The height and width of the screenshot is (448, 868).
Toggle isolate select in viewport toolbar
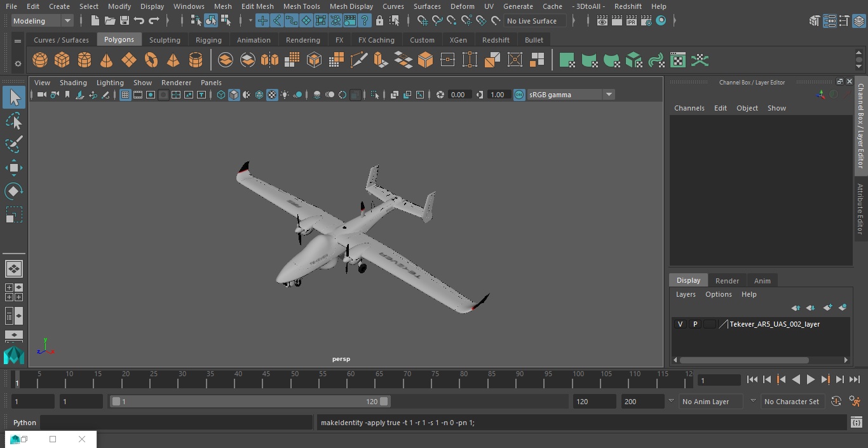pyautogui.click(x=375, y=95)
